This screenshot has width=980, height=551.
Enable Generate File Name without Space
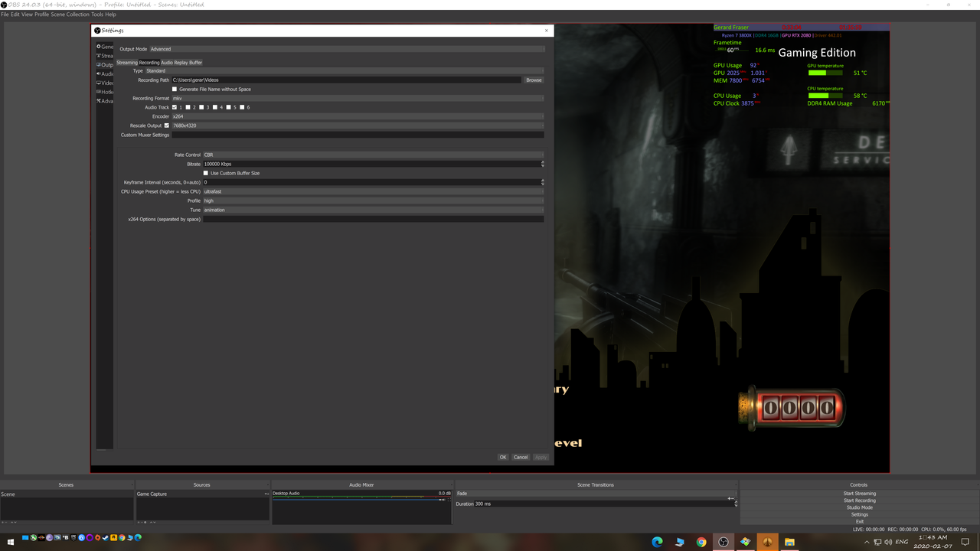point(175,90)
